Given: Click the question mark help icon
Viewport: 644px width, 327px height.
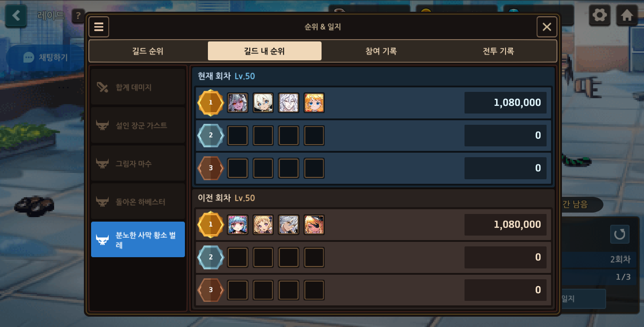Looking at the screenshot, I should pos(78,16).
